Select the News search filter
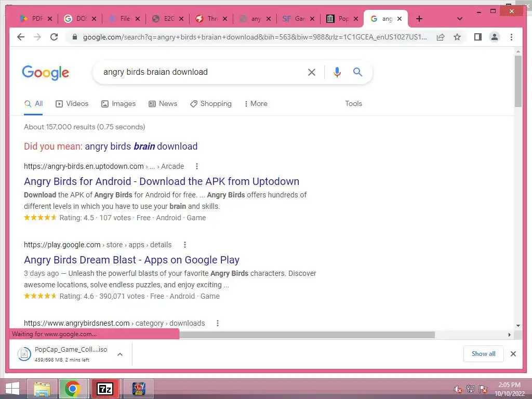 (x=163, y=104)
